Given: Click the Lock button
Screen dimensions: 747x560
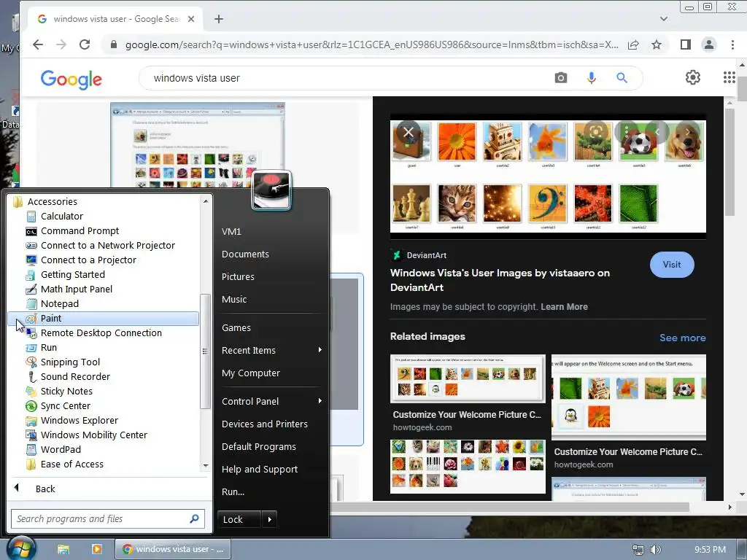Looking at the screenshot, I should pyautogui.click(x=239, y=519).
